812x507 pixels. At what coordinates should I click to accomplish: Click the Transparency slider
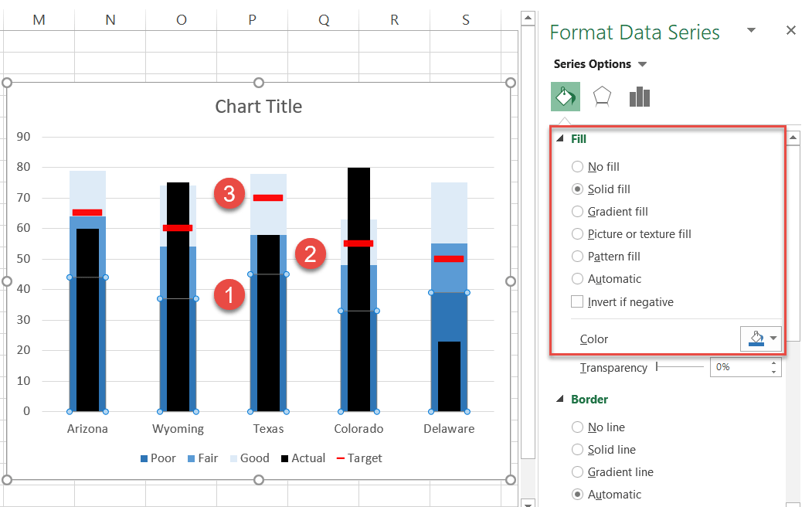[x=657, y=367]
